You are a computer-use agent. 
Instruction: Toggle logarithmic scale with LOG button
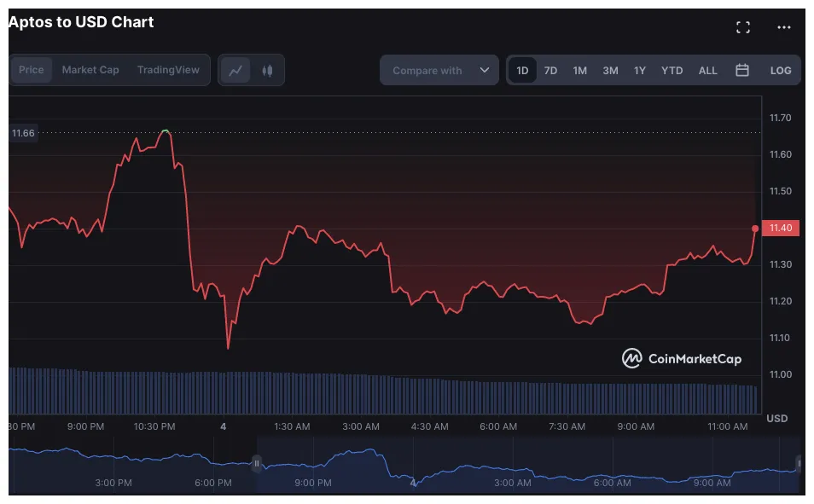click(781, 70)
